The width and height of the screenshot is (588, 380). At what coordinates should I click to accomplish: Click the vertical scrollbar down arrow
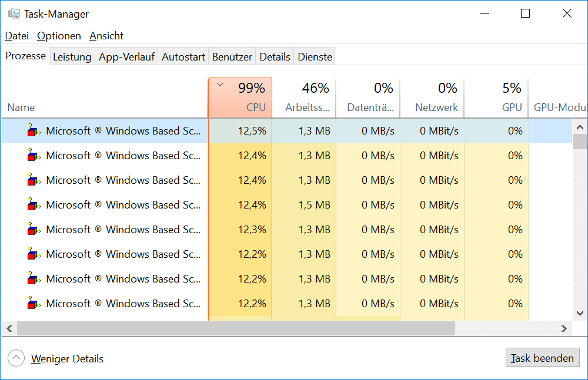coord(580,313)
